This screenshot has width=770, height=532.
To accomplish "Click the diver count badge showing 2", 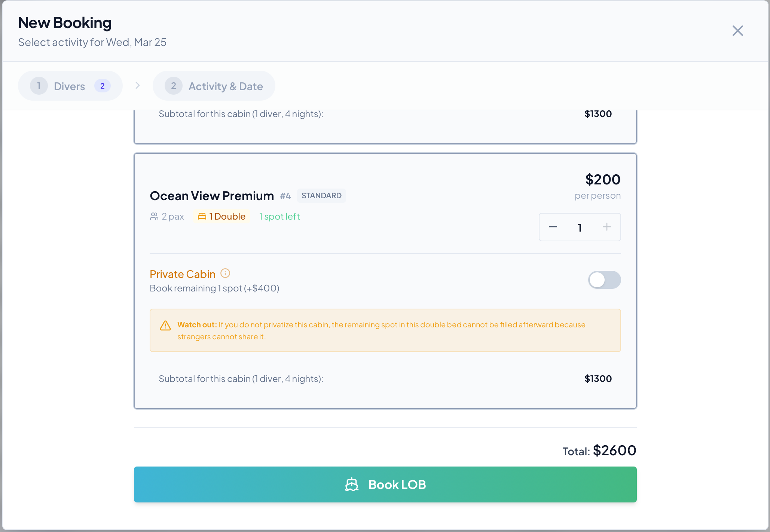I will point(103,86).
